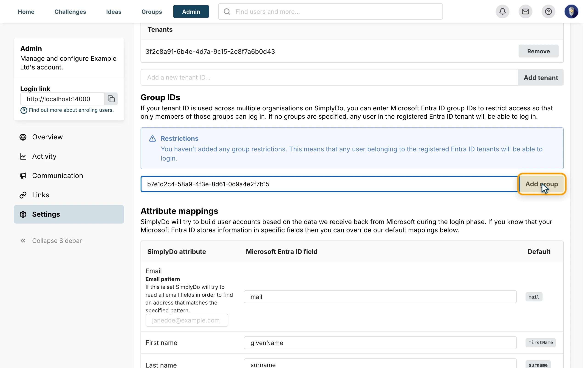
Task: Go to the Home tab
Action: pyautogui.click(x=26, y=11)
